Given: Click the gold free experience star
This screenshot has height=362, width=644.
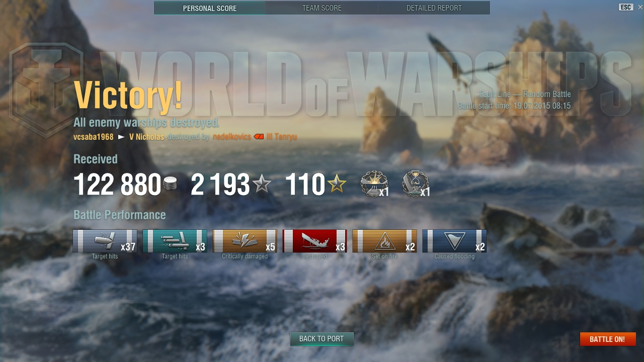Looking at the screenshot, I should 337,185.
